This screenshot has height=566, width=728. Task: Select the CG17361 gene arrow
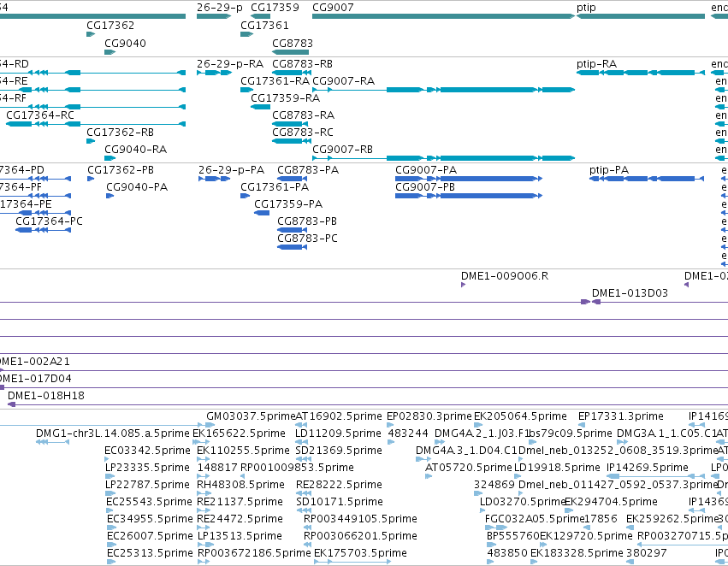[x=246, y=34]
